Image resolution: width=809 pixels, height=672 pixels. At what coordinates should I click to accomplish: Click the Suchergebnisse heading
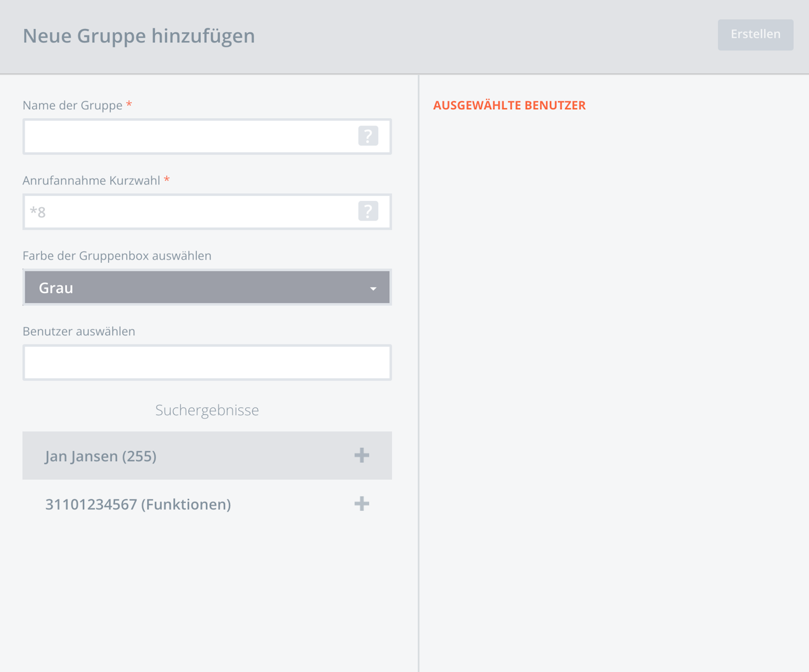(x=207, y=410)
